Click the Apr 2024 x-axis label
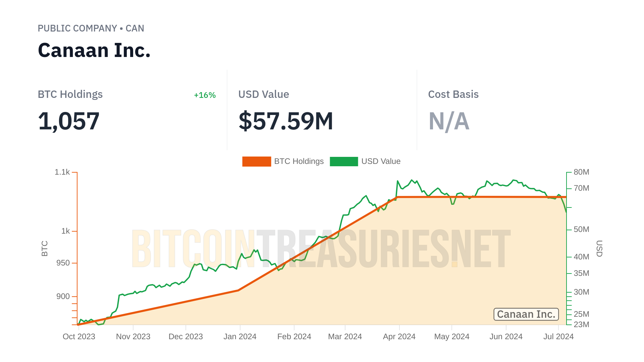 coord(399,337)
